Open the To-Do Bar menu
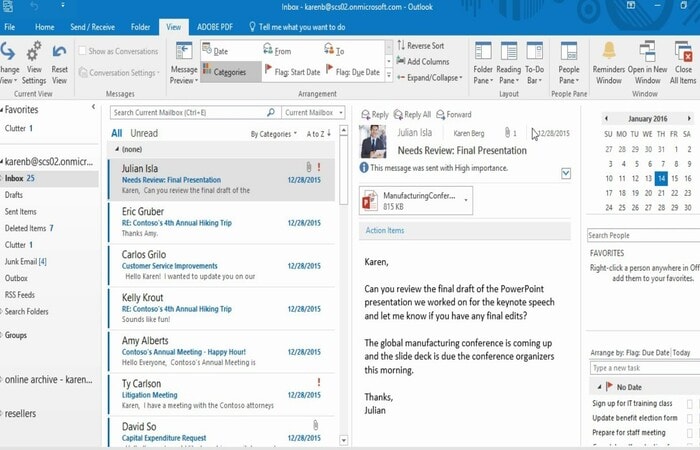This screenshot has width=700, height=450. [534, 63]
